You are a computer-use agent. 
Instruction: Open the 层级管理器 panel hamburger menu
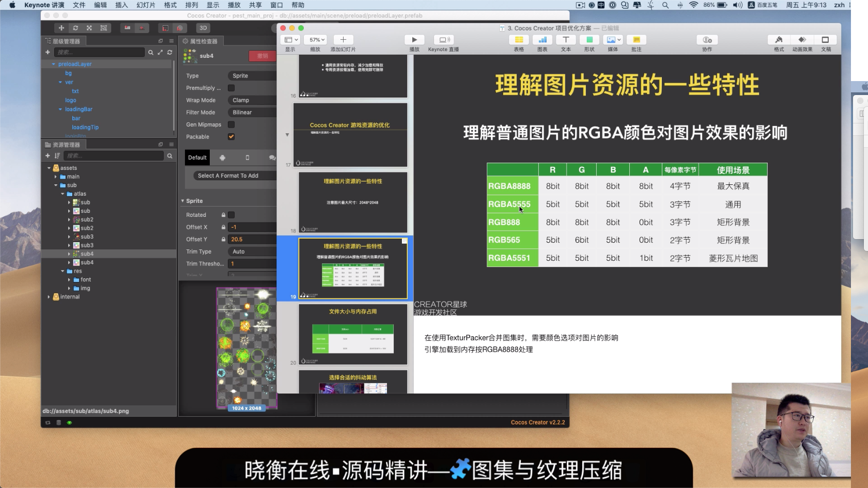(171, 41)
